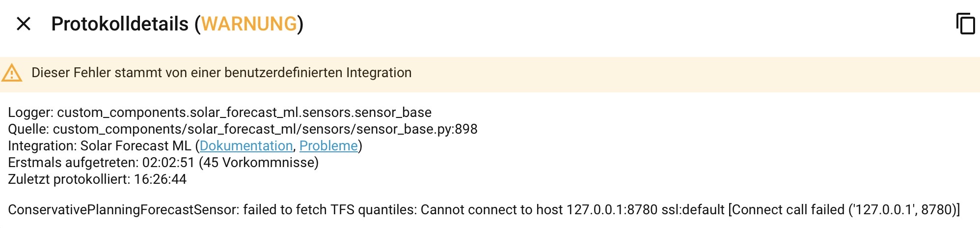Click the 02:02:51 first occurrence time
This screenshot has width=980, height=228.
[168, 163]
